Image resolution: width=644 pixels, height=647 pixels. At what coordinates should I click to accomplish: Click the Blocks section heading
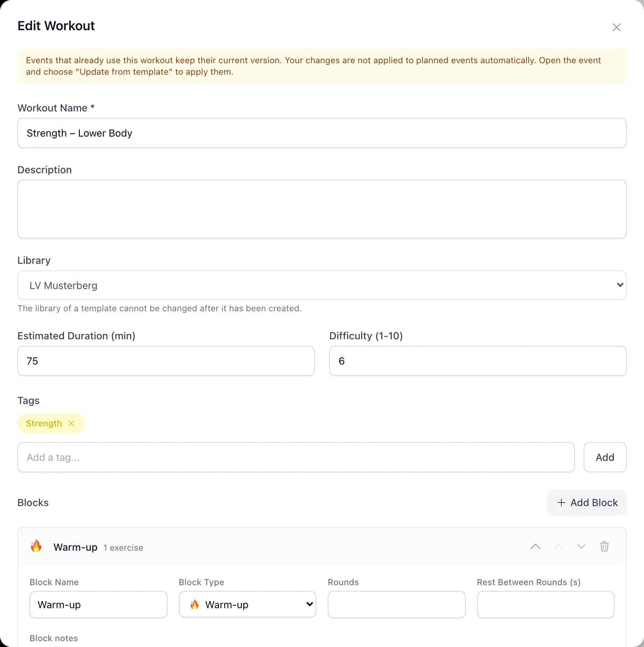point(33,503)
